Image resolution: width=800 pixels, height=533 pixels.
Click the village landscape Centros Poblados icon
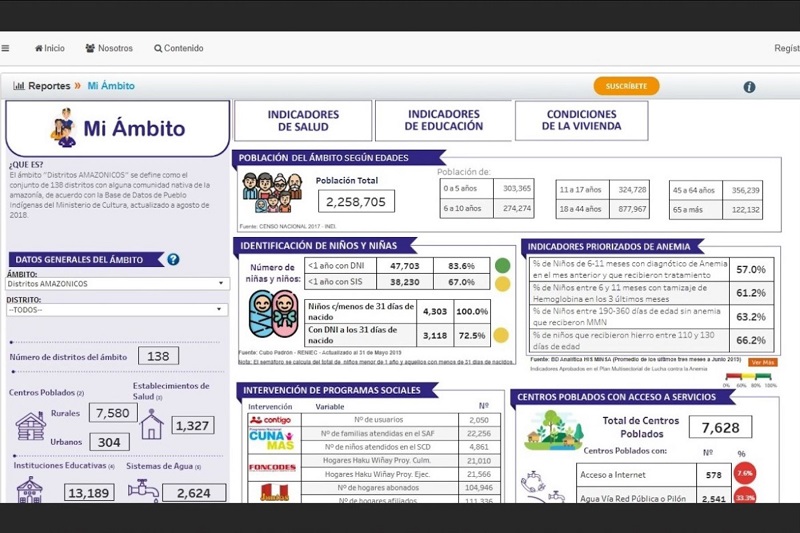click(554, 429)
